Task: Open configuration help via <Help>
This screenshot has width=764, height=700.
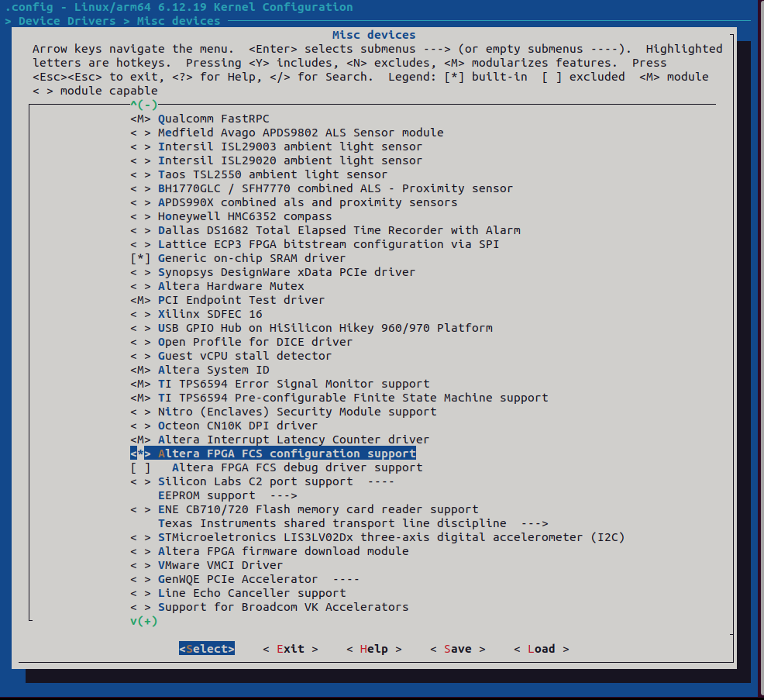Action: point(375,649)
